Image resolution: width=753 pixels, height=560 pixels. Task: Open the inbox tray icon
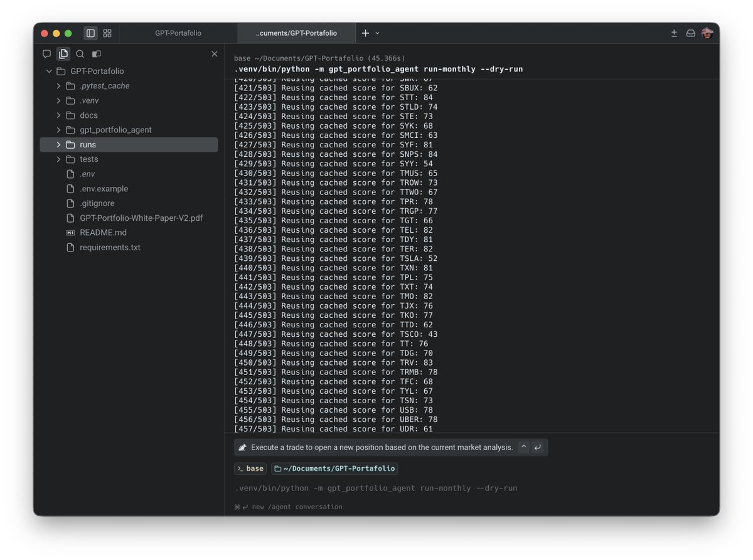click(690, 33)
